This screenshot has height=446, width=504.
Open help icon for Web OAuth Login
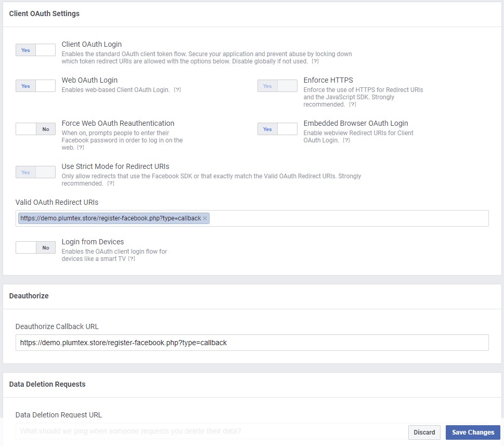177,89
